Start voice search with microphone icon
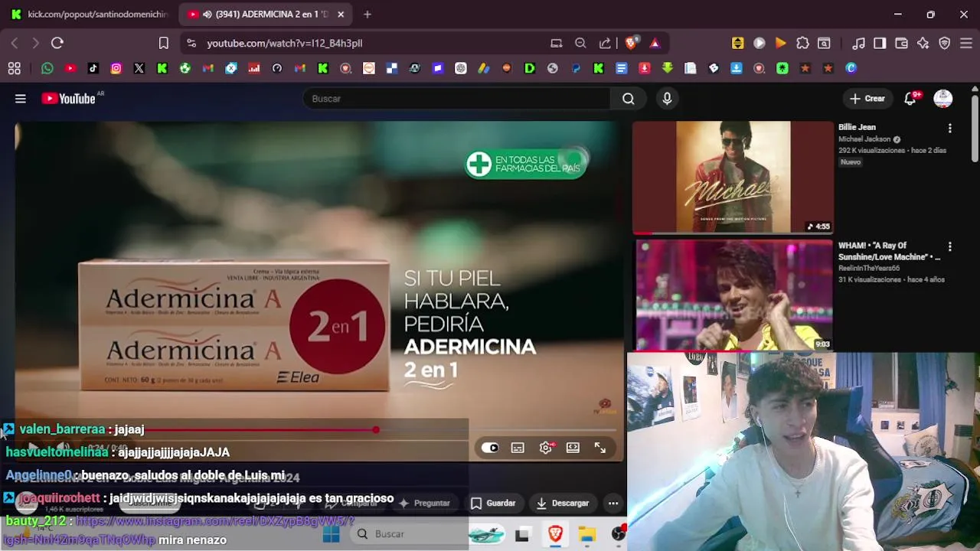 [x=667, y=99]
